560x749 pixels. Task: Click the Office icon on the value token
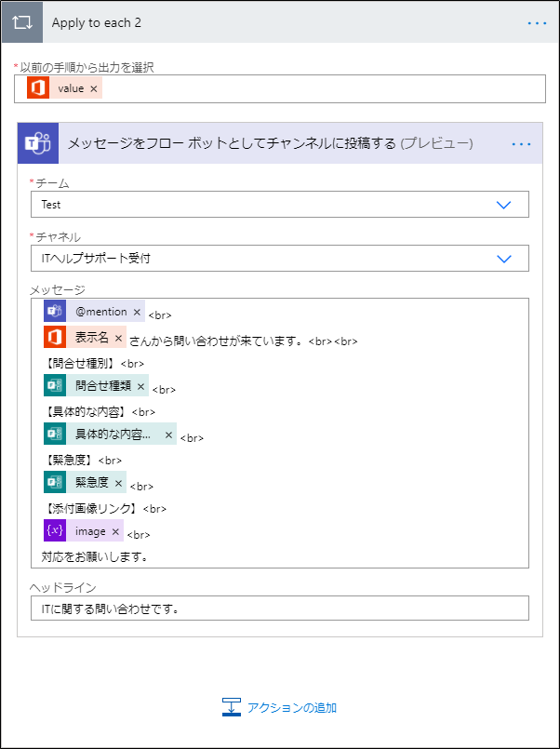click(38, 88)
